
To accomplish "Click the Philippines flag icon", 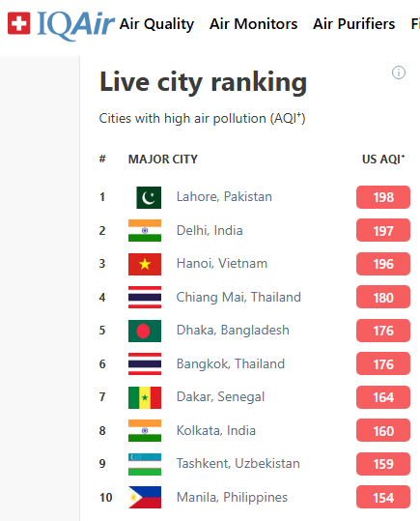I will [145, 498].
